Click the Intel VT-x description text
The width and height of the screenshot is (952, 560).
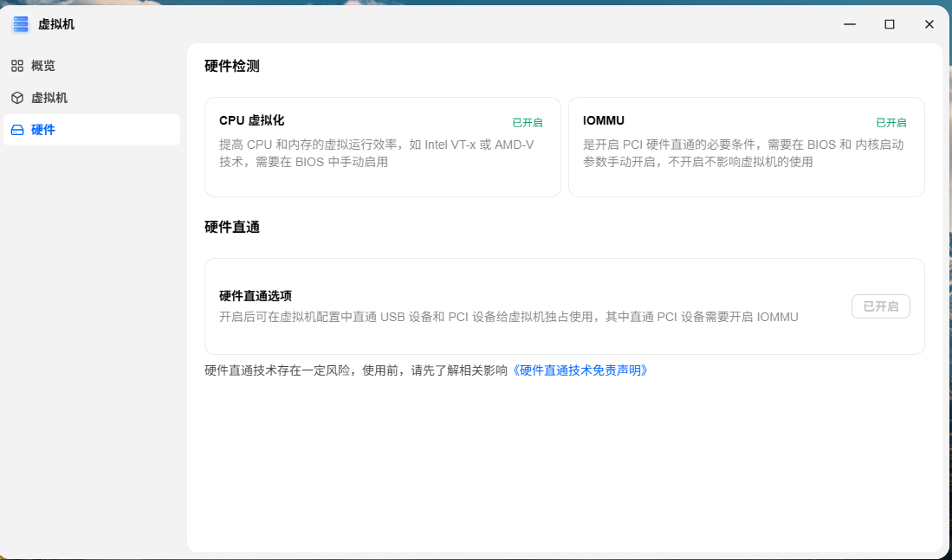[x=377, y=153]
